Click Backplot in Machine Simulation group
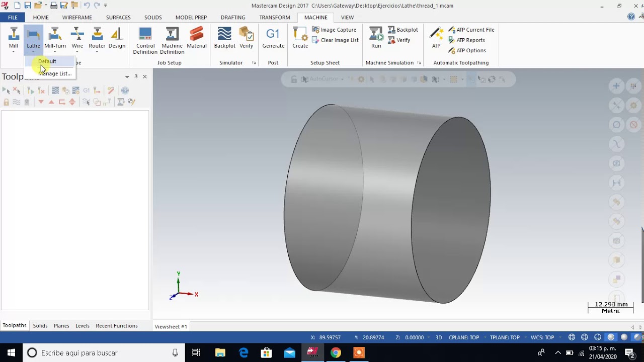The image size is (644, 362). point(403,30)
